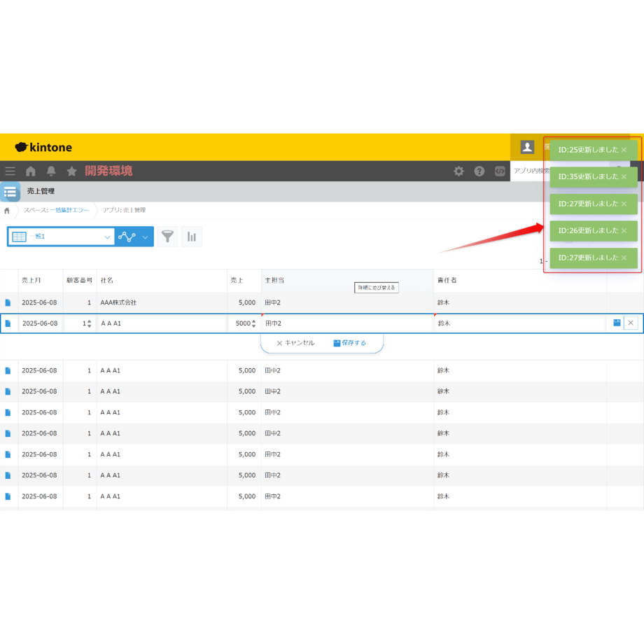Click the customer number stepper arrows
644x644 pixels.
click(x=89, y=323)
